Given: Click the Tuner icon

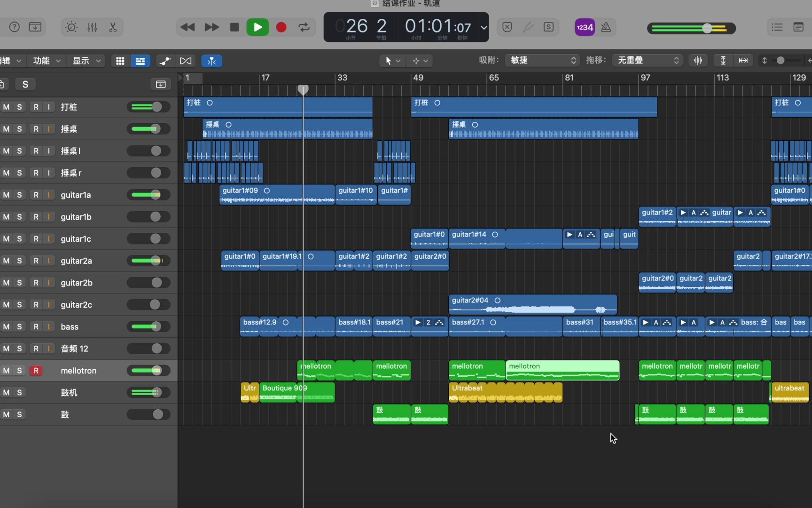Looking at the screenshot, I should (x=528, y=27).
